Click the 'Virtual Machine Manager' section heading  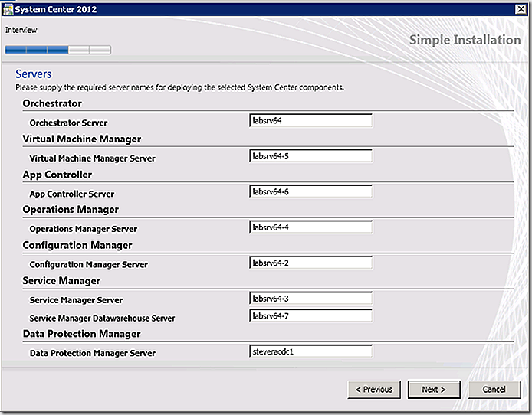coord(82,139)
